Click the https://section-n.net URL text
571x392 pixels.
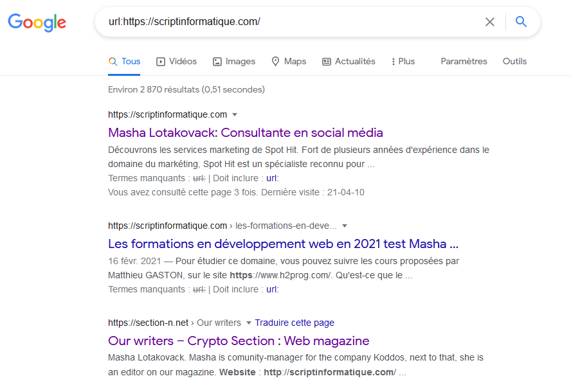tap(148, 323)
